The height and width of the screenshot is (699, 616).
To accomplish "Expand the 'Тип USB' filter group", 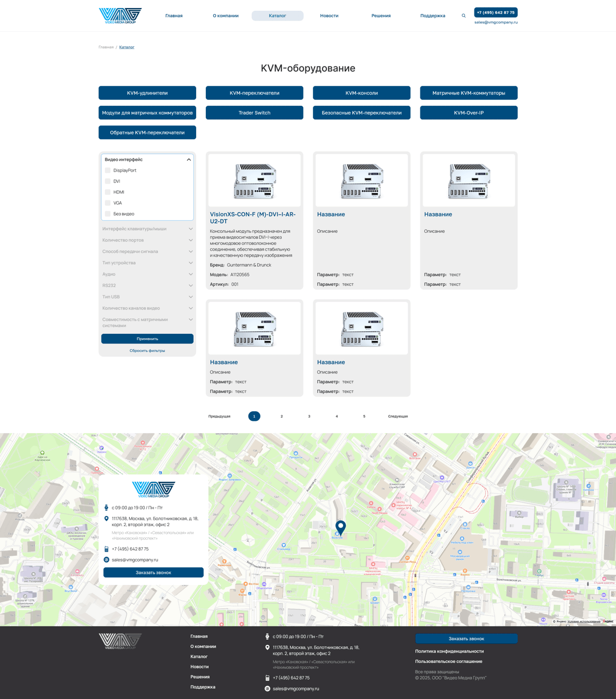I will [x=147, y=297].
